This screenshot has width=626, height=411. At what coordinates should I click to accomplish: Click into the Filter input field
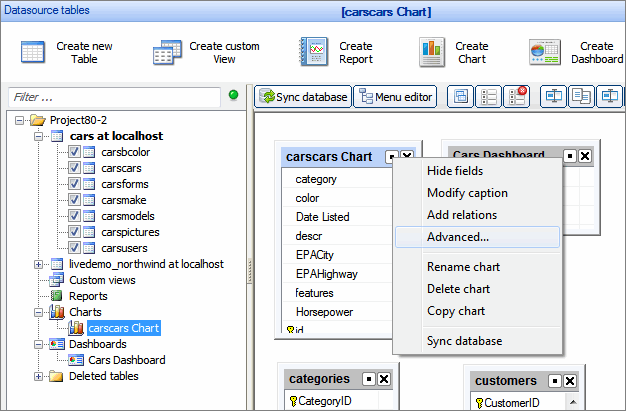click(x=114, y=97)
